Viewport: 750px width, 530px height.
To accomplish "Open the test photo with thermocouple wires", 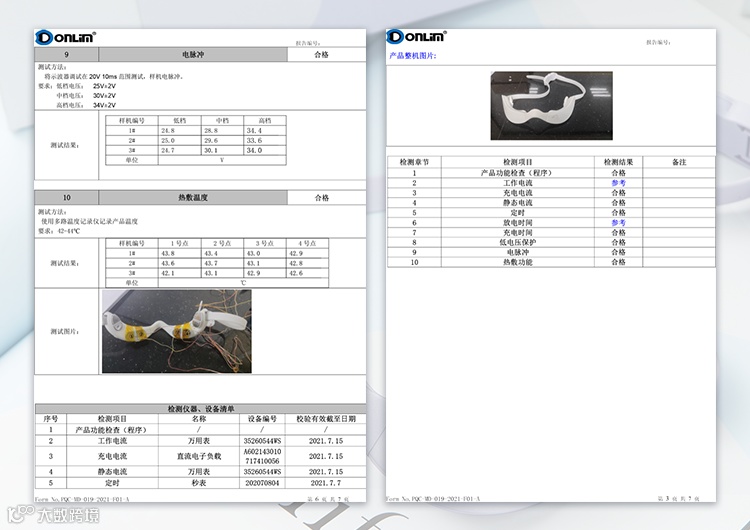I will (176, 331).
